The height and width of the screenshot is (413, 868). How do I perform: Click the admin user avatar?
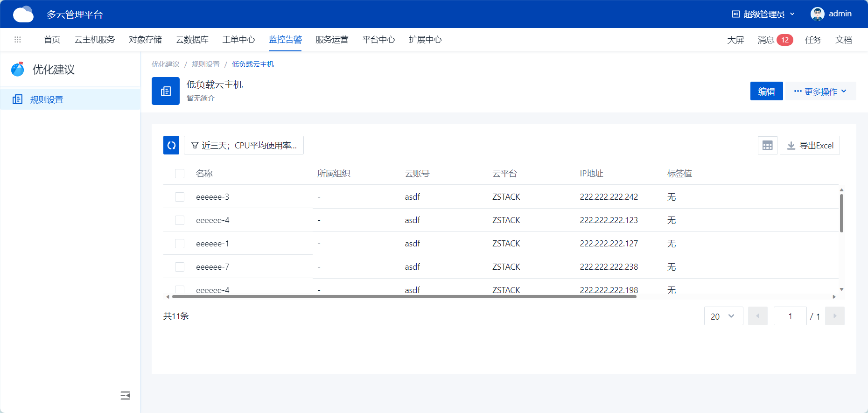pyautogui.click(x=817, y=14)
